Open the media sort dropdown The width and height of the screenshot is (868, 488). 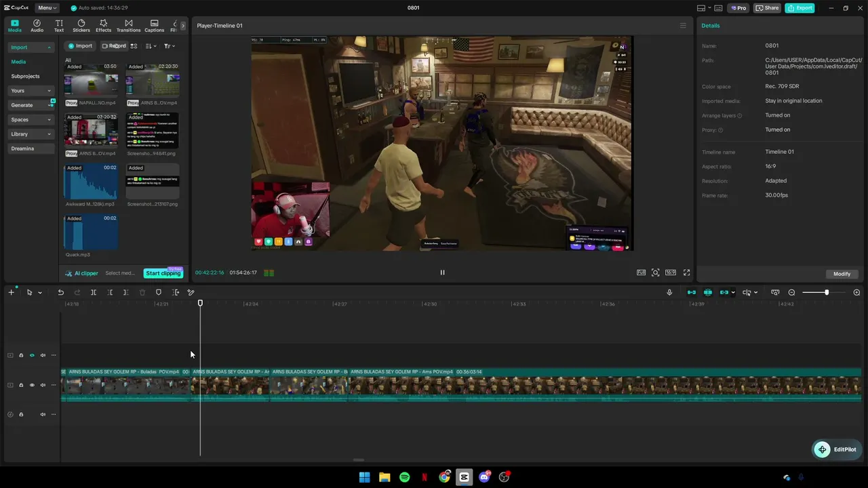tap(150, 46)
